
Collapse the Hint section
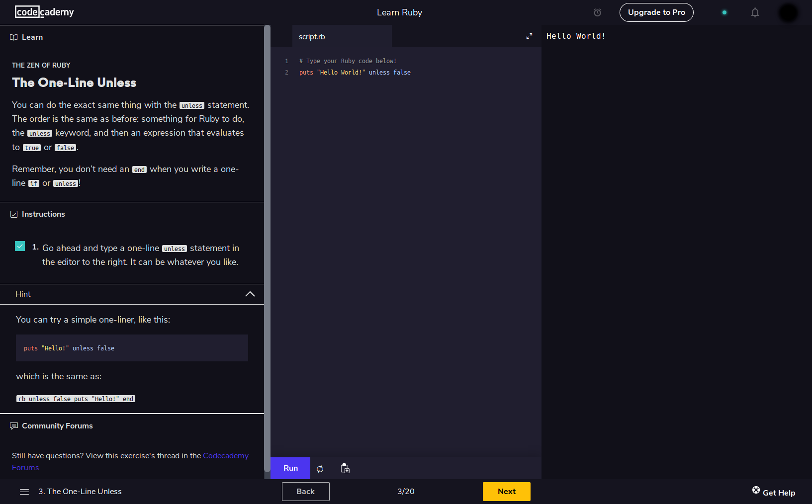pyautogui.click(x=250, y=294)
